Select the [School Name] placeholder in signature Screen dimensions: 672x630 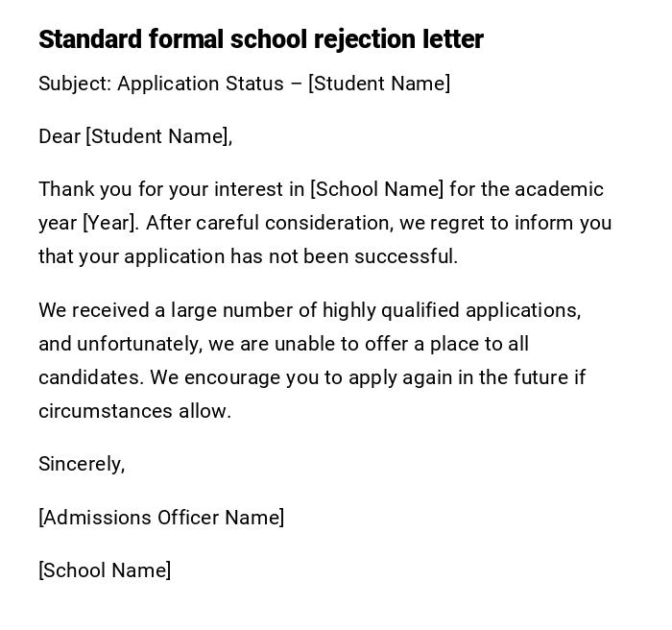105,570
